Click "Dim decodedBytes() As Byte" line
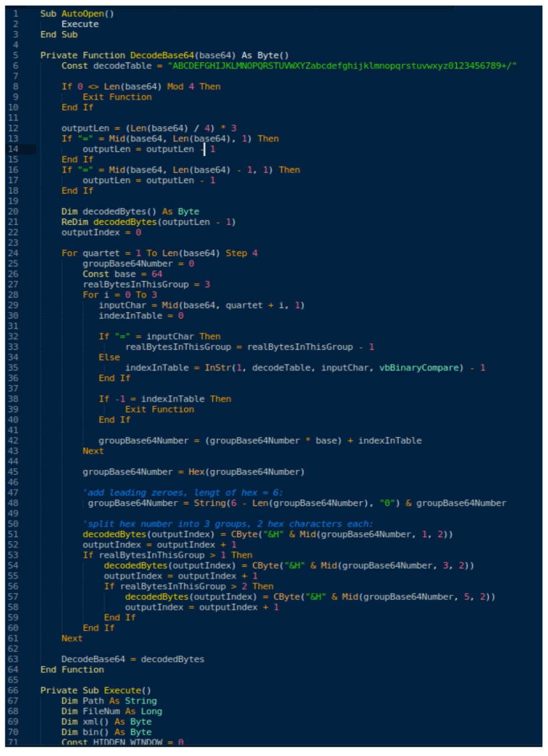The width and height of the screenshot is (548, 756). click(x=130, y=212)
